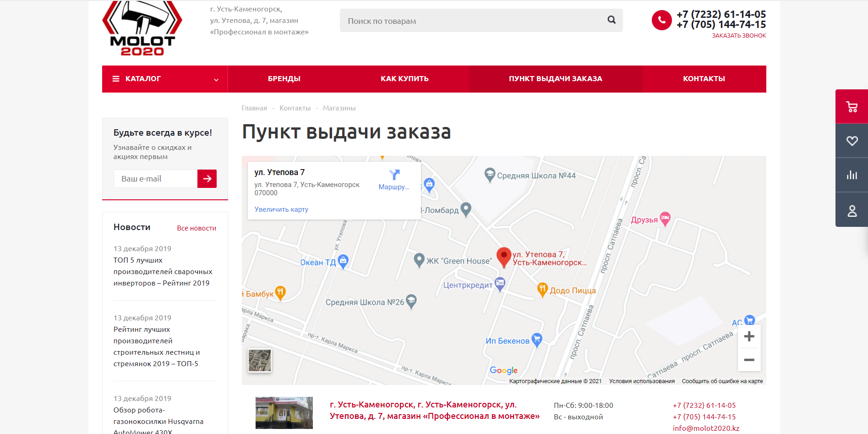This screenshot has height=434, width=868.
Task: Focus the Ваш e-mail input field
Action: 156,179
